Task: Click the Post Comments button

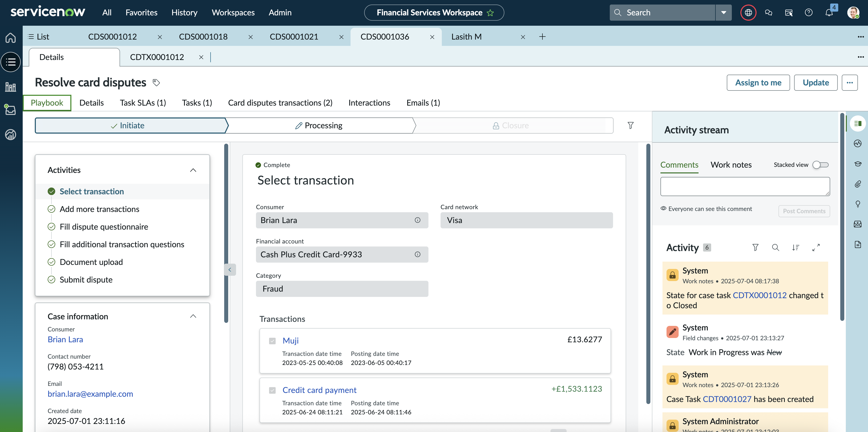Action: point(804,211)
